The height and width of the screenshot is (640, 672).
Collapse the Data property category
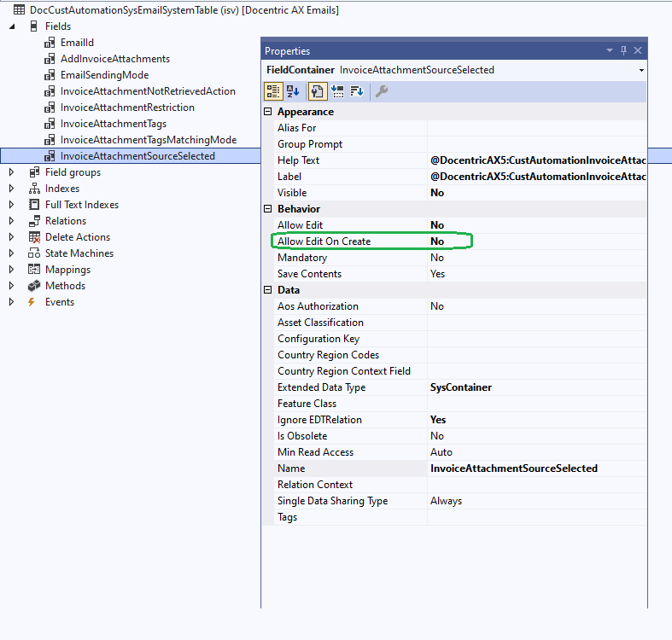pyautogui.click(x=269, y=290)
